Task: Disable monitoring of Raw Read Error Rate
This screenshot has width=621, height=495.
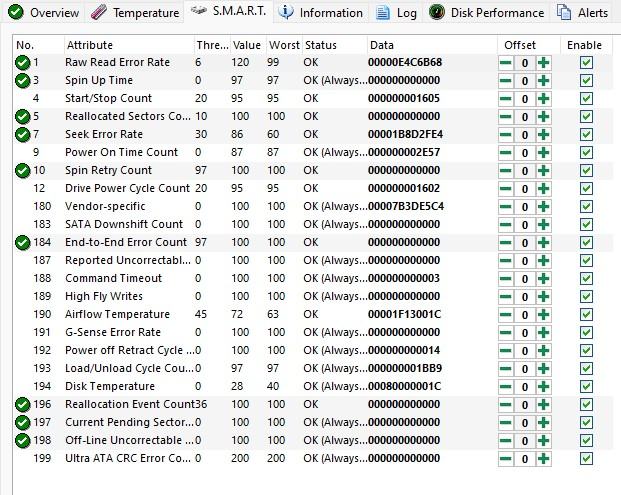Action: click(586, 63)
